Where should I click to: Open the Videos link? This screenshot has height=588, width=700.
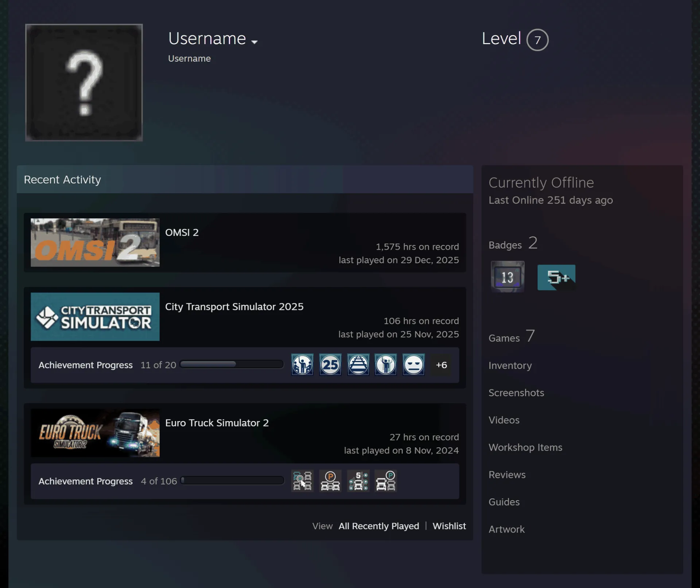pos(504,420)
